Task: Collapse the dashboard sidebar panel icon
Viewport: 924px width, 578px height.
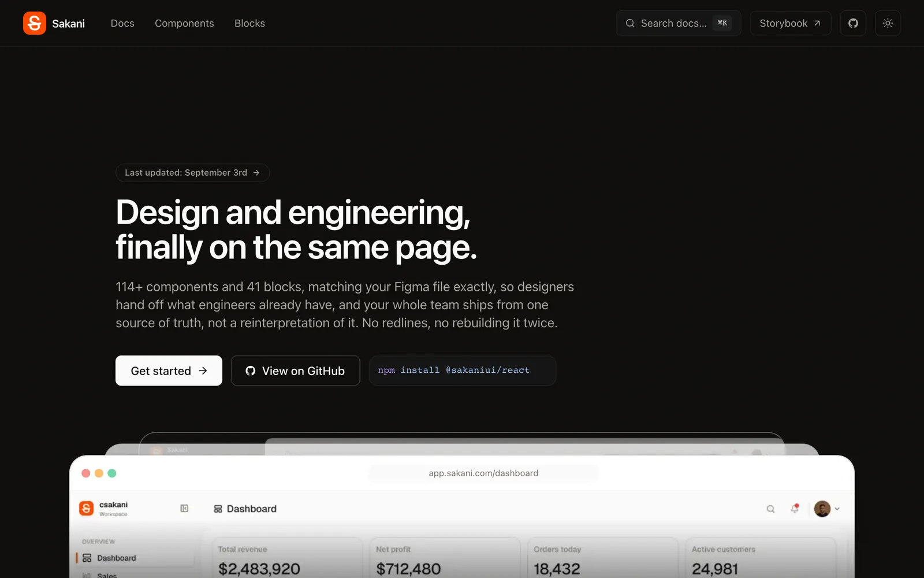Action: 184,509
